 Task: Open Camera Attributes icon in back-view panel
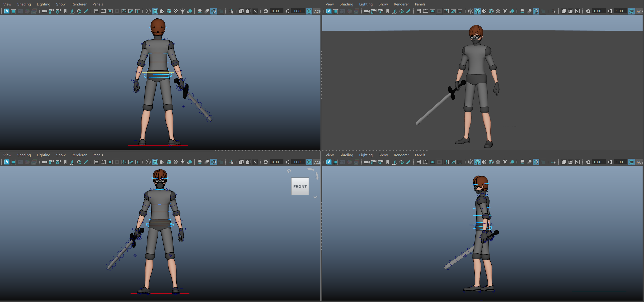click(58, 11)
